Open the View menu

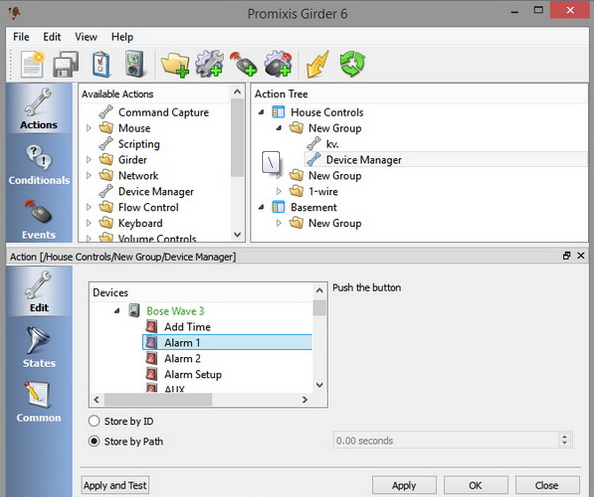[86, 37]
